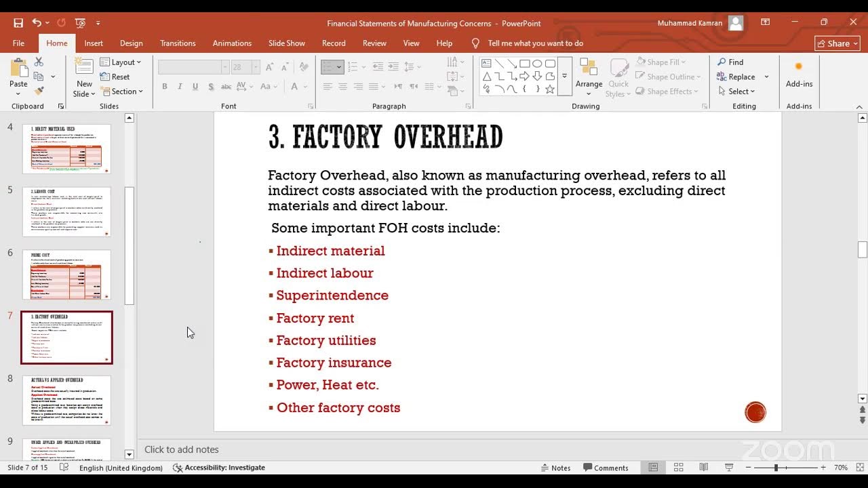Switch to Slide Sorter view icon
The image size is (868, 488).
pyautogui.click(x=678, y=468)
